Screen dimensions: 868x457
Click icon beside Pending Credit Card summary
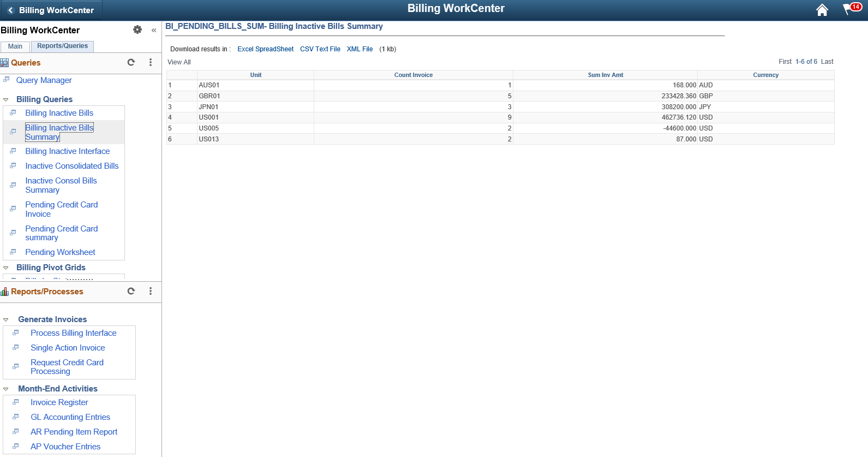13,233
